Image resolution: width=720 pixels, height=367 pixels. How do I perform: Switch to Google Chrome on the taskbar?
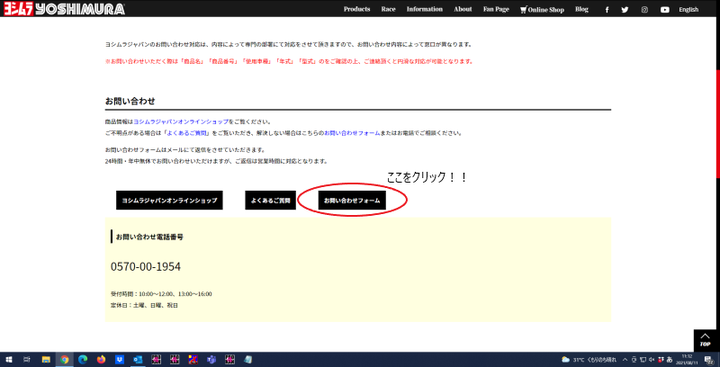pos(64,359)
